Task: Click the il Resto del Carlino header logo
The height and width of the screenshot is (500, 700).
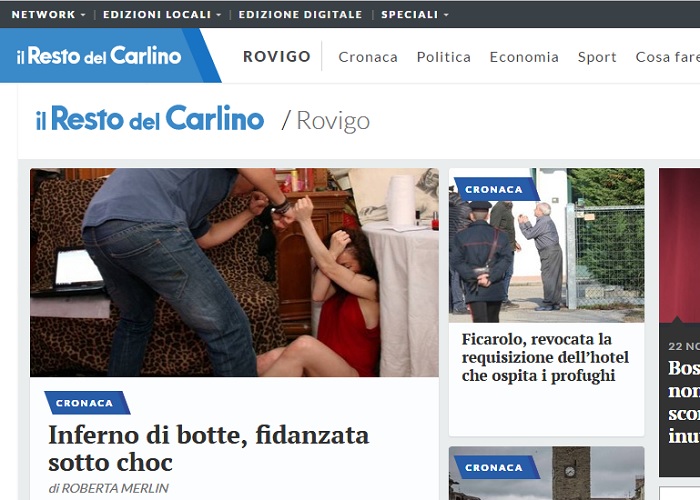Action: point(98,56)
